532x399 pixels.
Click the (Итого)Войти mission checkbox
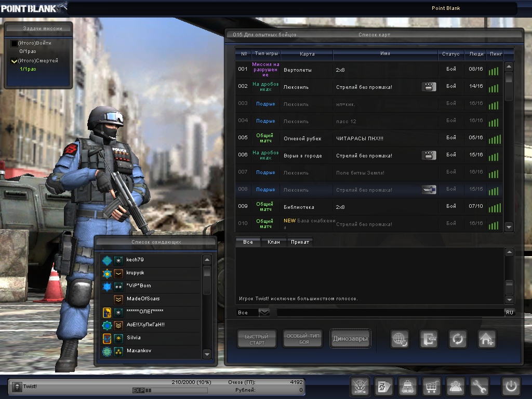click(14, 44)
